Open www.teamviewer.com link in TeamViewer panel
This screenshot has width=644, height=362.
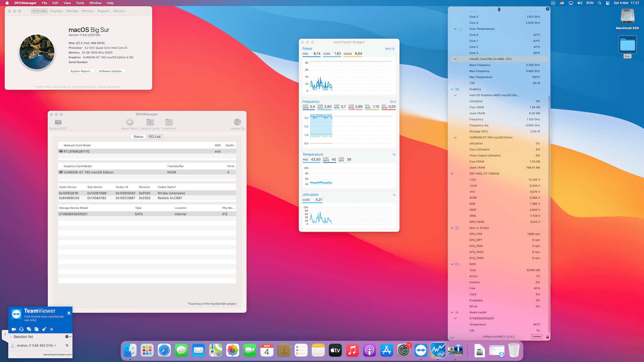(x=57, y=355)
